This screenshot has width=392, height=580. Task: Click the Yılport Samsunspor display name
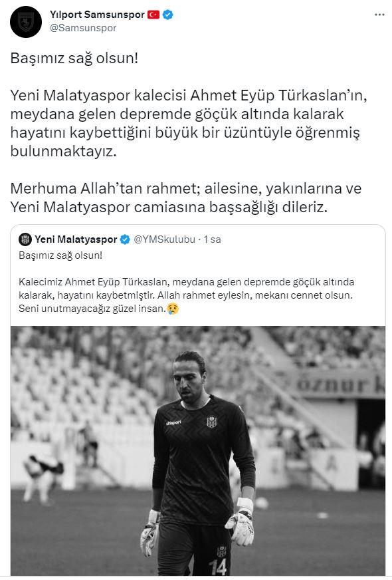(x=97, y=15)
